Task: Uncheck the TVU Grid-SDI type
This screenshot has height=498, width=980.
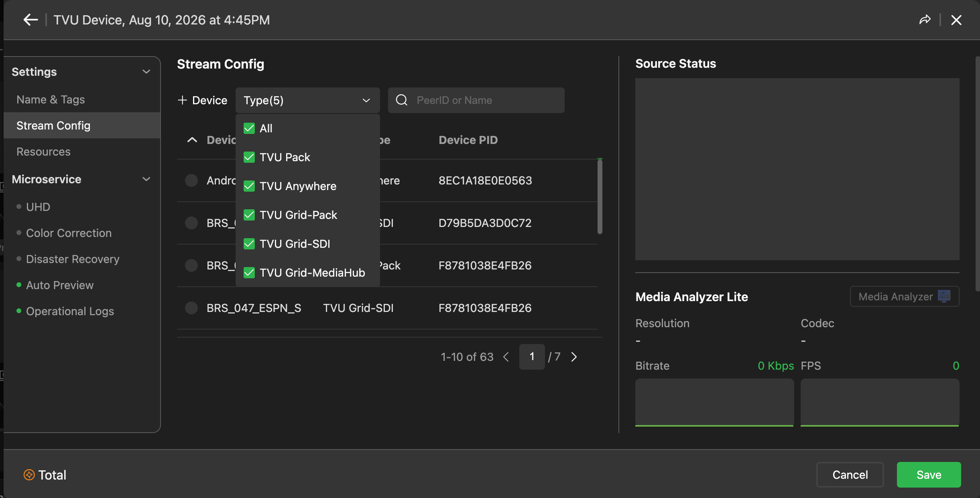Action: coord(249,244)
